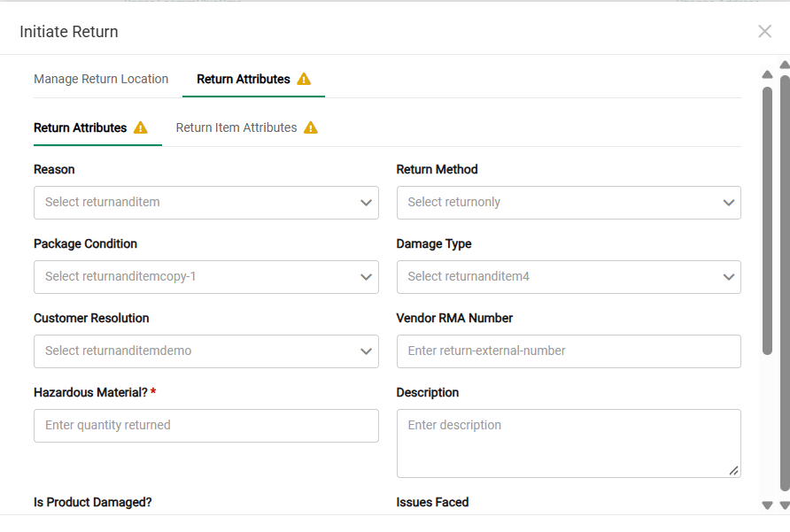This screenshot has height=532, width=790.
Task: Click the inner scrollbar up arrow
Action: pyautogui.click(x=767, y=74)
